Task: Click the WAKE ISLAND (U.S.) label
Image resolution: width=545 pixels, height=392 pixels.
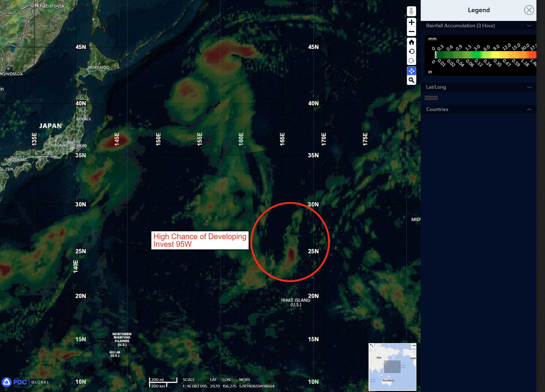Action: [295, 302]
